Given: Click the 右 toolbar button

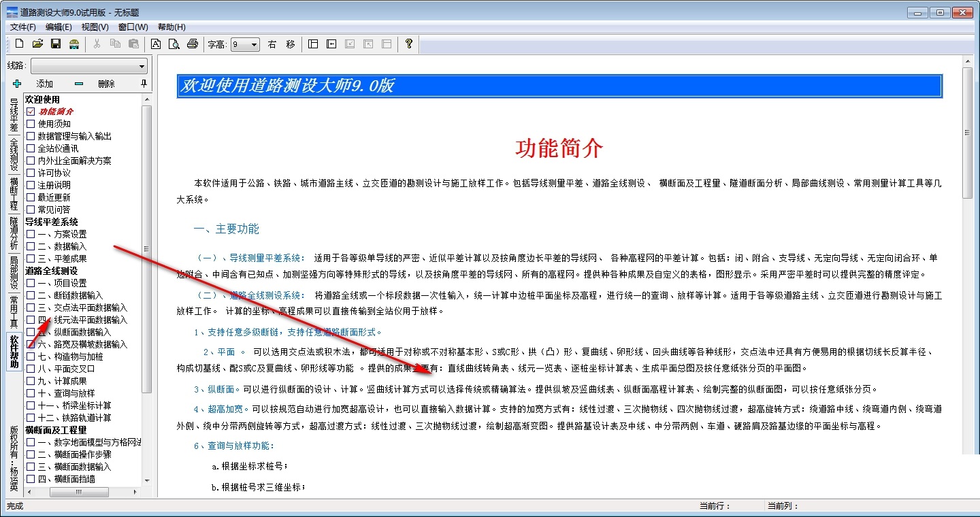Looking at the screenshot, I should [x=272, y=44].
